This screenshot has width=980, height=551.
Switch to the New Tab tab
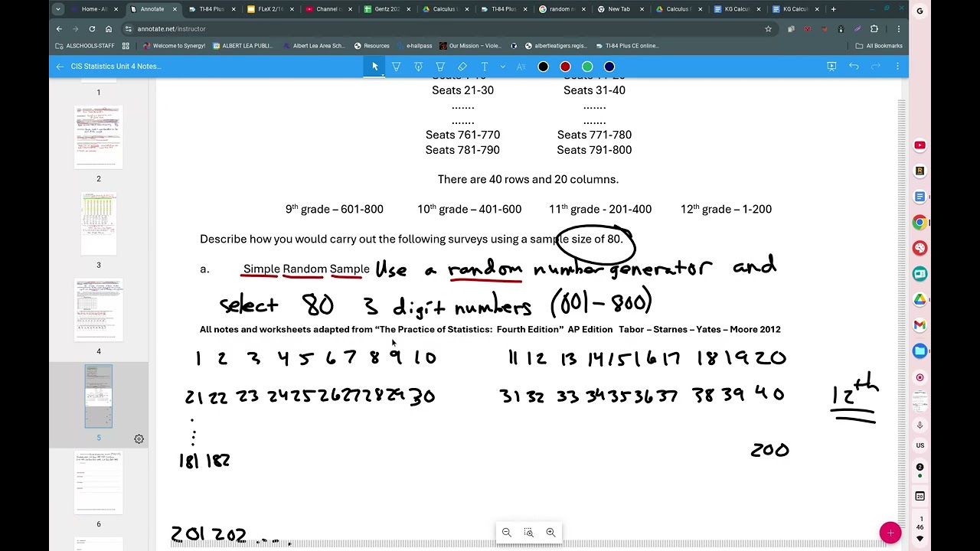(x=620, y=9)
